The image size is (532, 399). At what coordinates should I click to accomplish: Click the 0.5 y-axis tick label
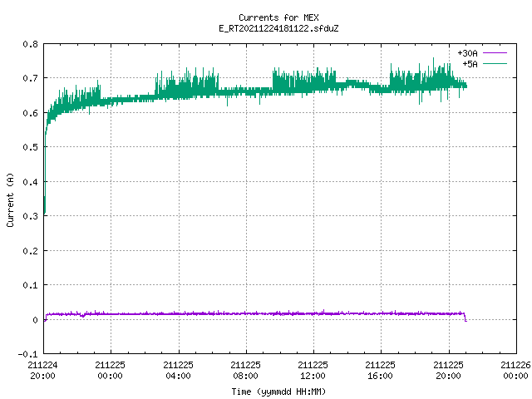[x=30, y=147]
